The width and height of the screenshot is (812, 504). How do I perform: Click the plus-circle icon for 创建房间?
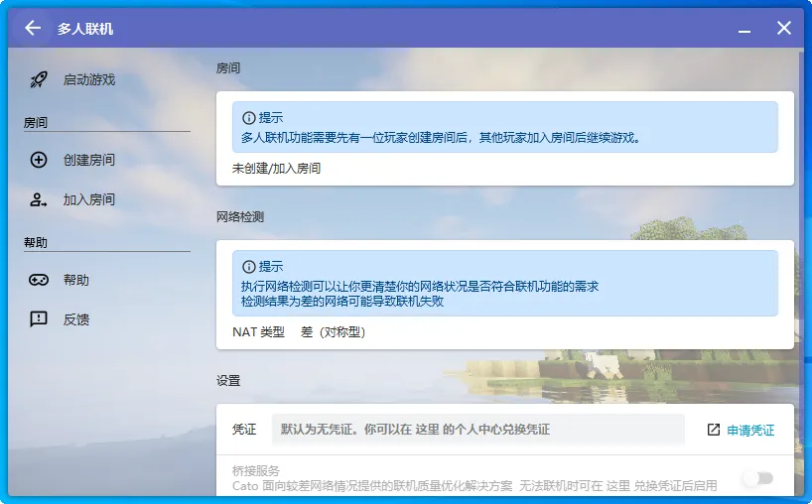coord(39,160)
